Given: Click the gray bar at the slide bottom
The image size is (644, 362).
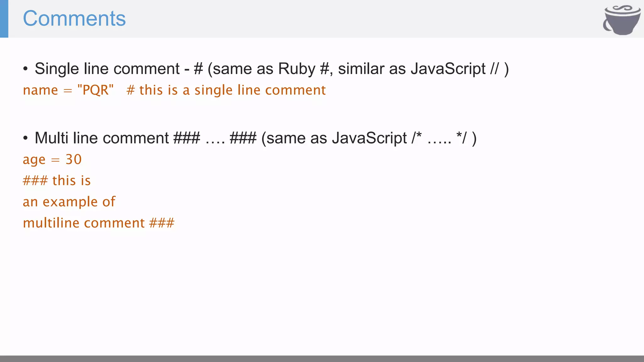Looking at the screenshot, I should tap(322, 359).
